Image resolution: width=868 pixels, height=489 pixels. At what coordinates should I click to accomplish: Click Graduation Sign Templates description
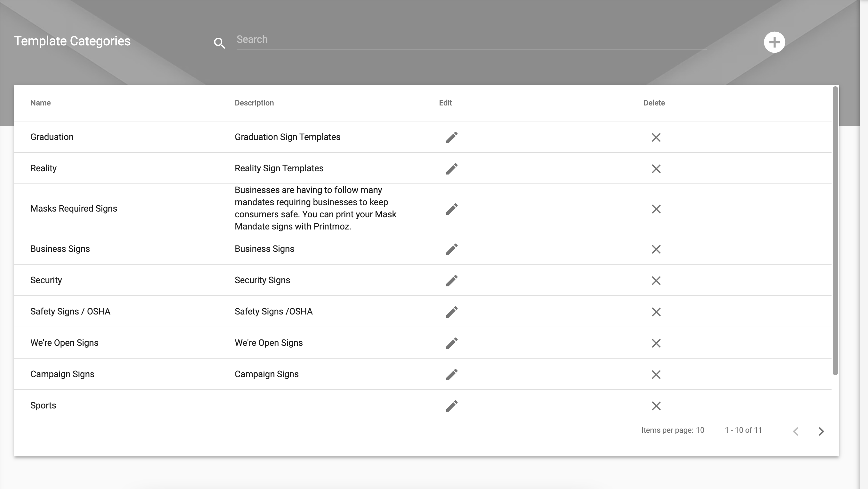tap(288, 137)
